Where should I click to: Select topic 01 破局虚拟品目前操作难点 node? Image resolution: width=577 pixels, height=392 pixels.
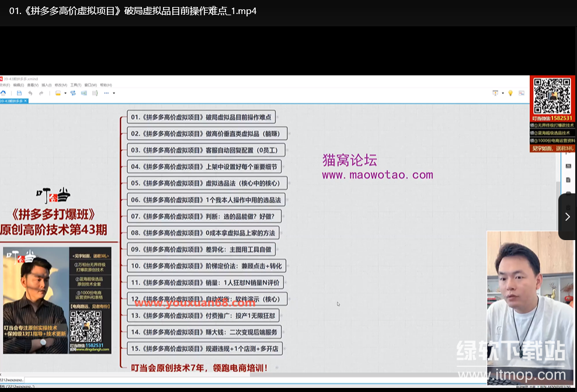201,117
